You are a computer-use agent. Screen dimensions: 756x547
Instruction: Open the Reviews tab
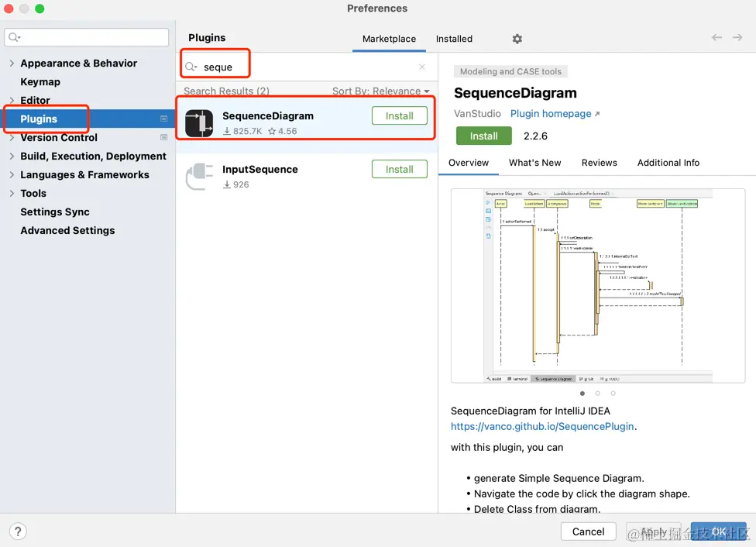pos(600,163)
